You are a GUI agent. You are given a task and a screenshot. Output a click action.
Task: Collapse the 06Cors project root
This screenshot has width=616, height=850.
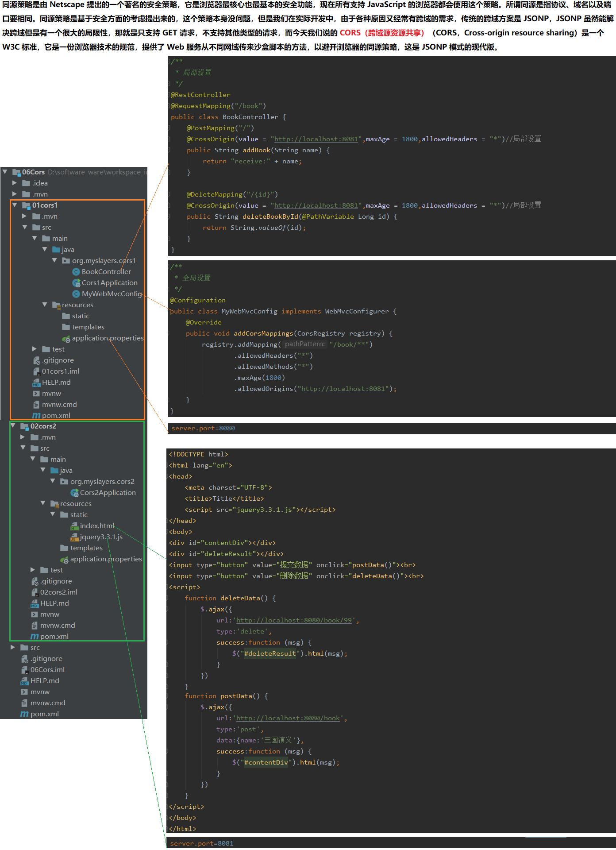5,172
